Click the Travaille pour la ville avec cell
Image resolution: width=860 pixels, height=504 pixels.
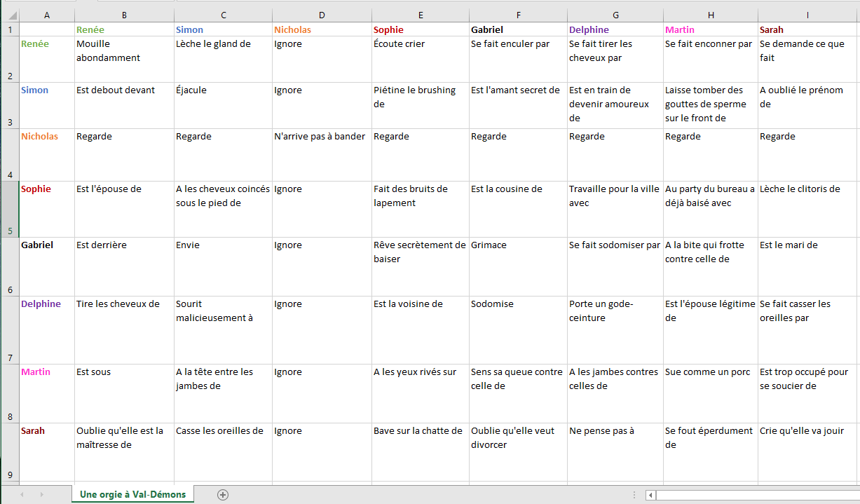615,209
